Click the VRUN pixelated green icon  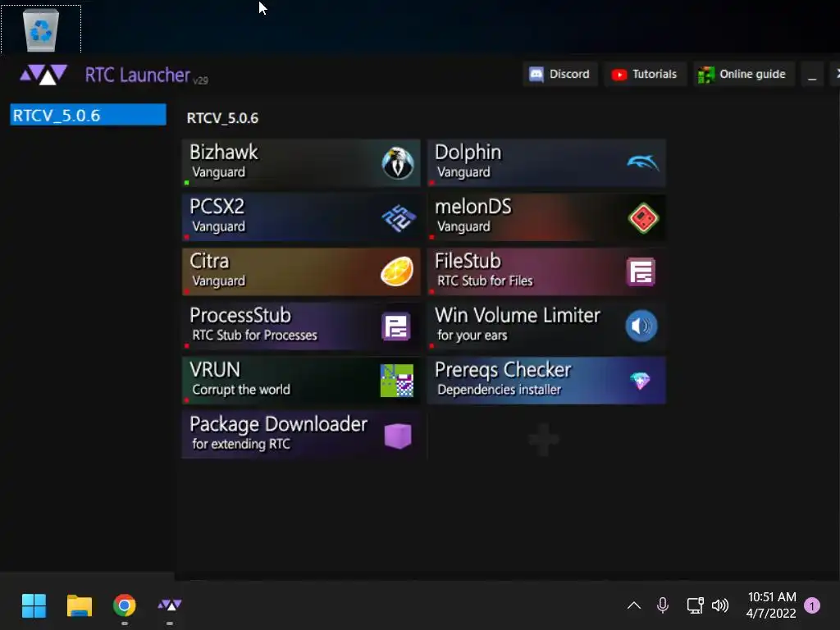tap(396, 381)
